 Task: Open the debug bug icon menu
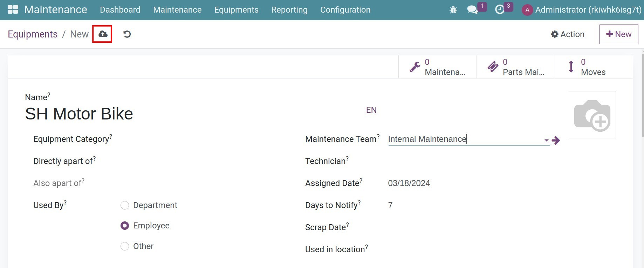pyautogui.click(x=453, y=10)
